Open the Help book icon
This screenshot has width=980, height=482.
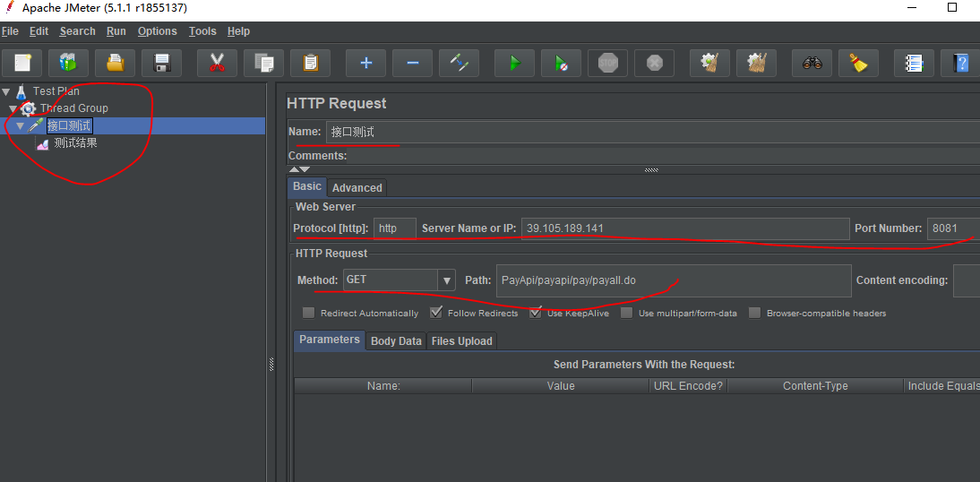point(960,63)
